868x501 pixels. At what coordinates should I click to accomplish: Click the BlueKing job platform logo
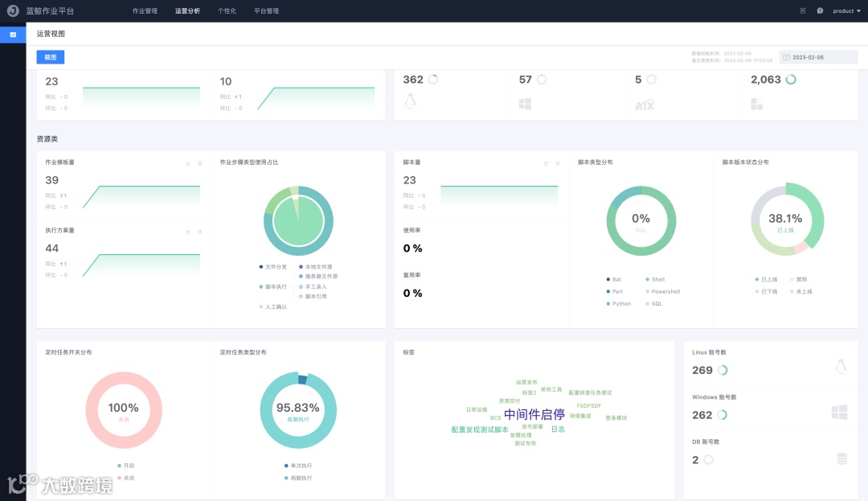pos(13,10)
